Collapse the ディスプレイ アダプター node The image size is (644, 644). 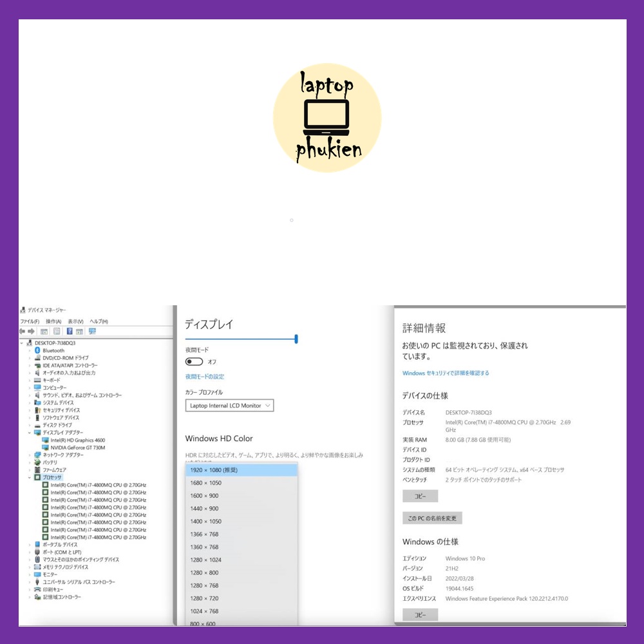pyautogui.click(x=30, y=433)
